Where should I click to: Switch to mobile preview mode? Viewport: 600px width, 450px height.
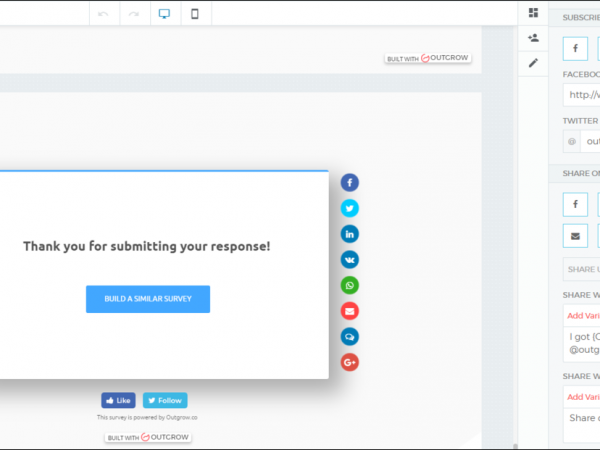click(195, 14)
